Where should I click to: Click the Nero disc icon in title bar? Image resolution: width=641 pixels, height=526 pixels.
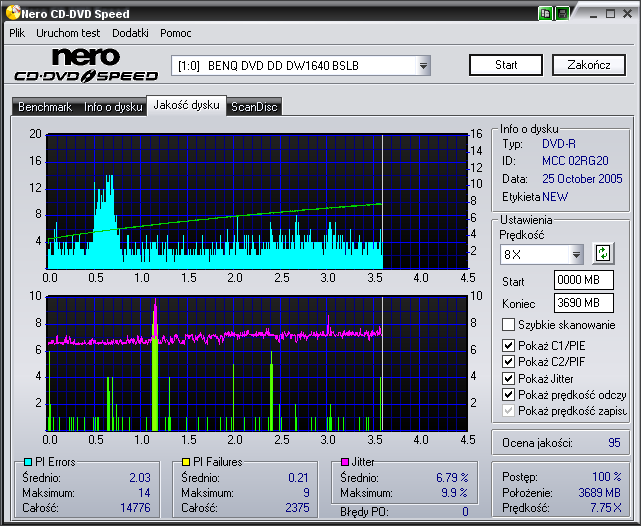point(13,13)
